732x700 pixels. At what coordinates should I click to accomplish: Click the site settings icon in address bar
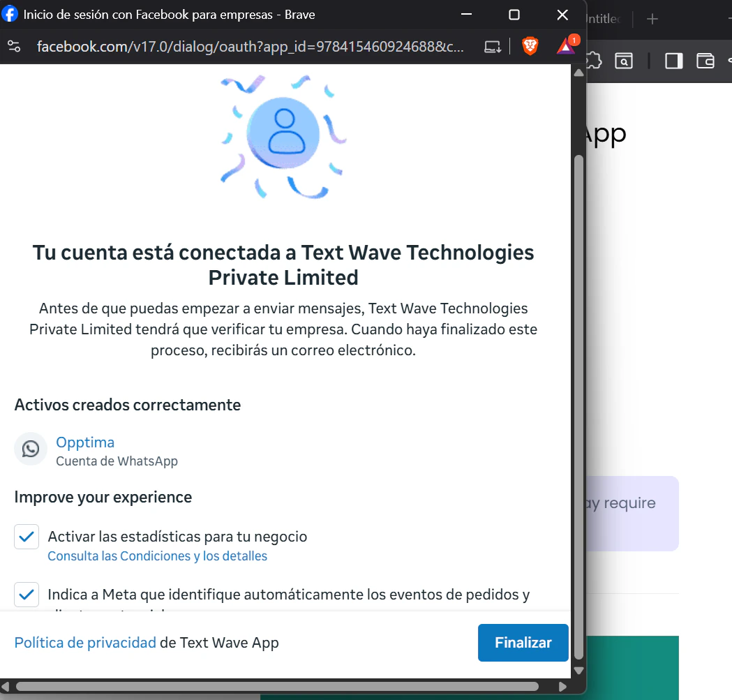14,46
